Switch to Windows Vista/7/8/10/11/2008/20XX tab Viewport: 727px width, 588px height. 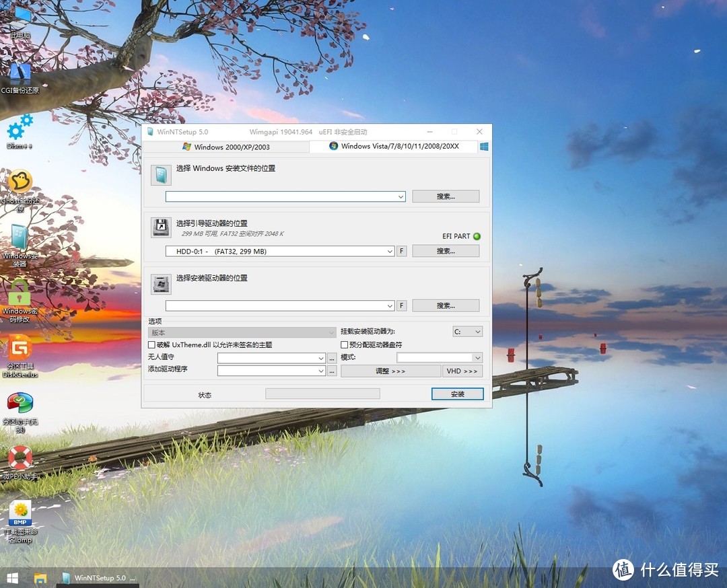click(x=394, y=146)
